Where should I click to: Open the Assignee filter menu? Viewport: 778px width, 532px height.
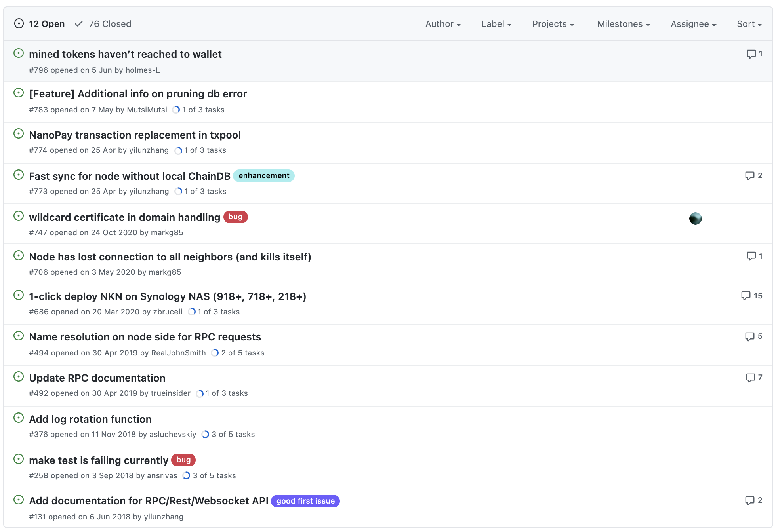pos(693,24)
